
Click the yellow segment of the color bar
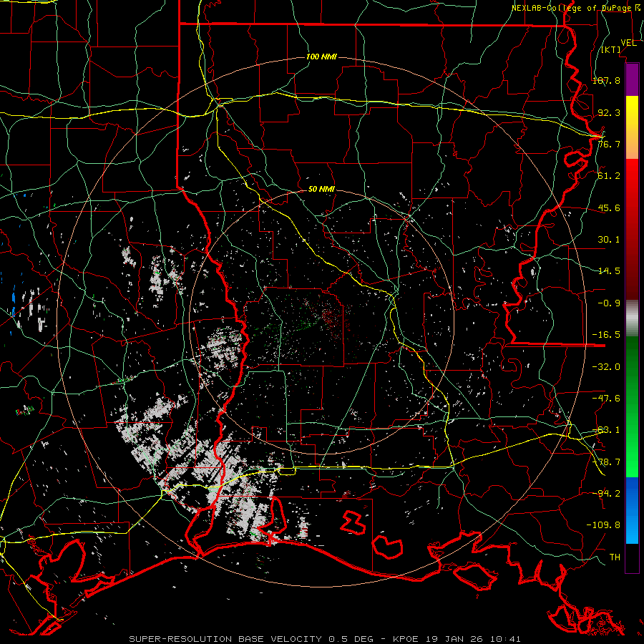632,127
